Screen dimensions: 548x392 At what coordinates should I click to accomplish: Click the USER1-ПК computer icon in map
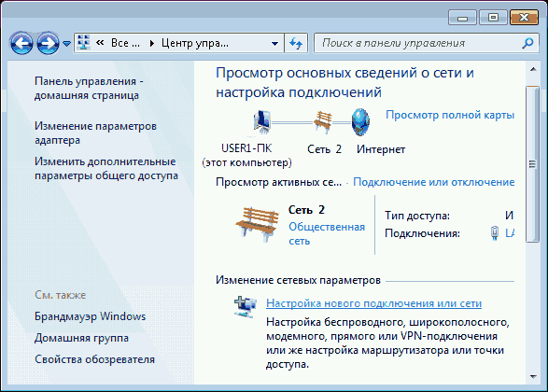pos(262,122)
